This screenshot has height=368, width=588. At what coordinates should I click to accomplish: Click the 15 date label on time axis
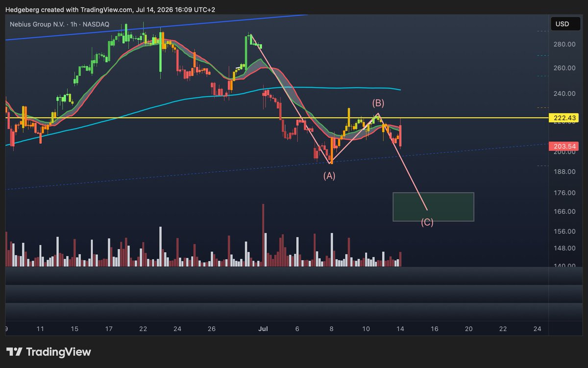tap(74, 329)
